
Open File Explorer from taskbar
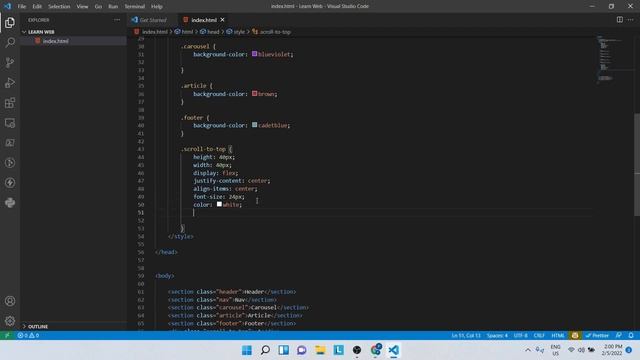point(320,350)
